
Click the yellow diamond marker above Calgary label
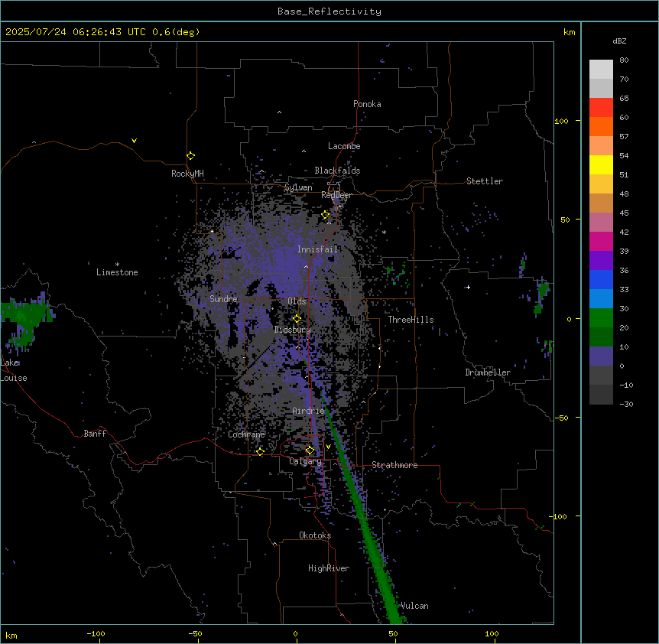pyautogui.click(x=310, y=450)
